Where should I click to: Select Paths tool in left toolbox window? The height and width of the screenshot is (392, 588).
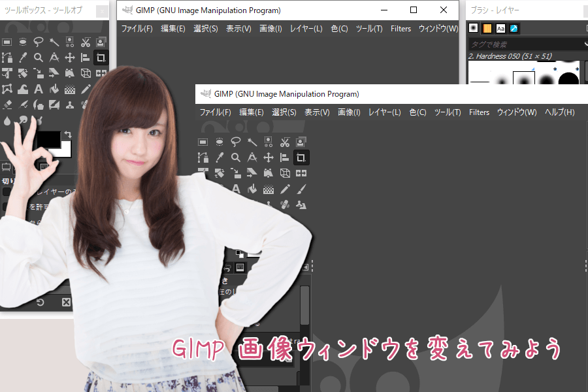[7, 57]
